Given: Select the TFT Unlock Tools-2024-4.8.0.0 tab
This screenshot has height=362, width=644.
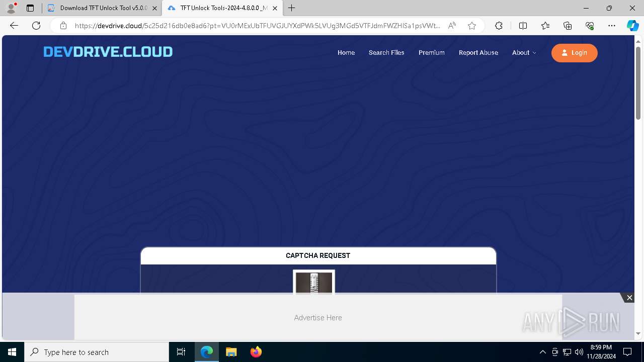Looking at the screenshot, I should click(223, 8).
